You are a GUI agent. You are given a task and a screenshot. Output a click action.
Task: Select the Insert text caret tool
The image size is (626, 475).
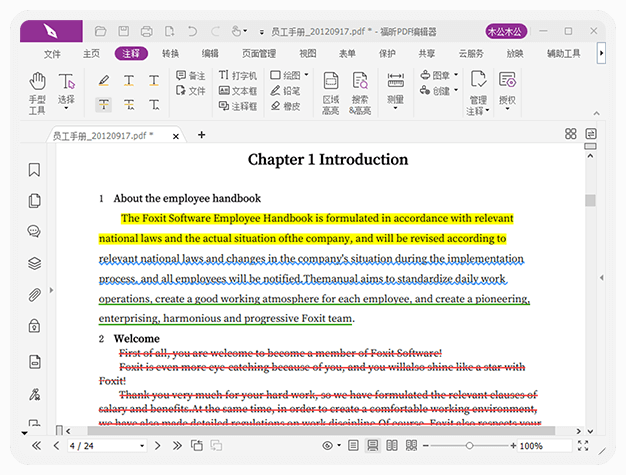(154, 105)
